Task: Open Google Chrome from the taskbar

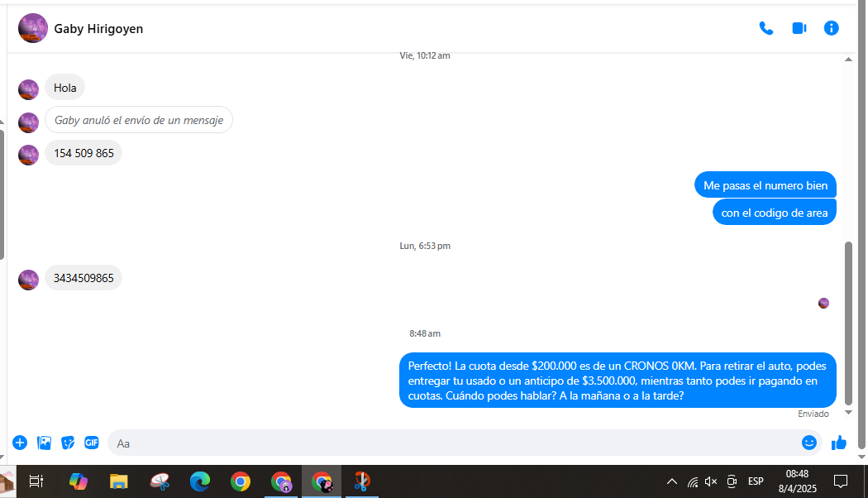Action: click(x=241, y=481)
